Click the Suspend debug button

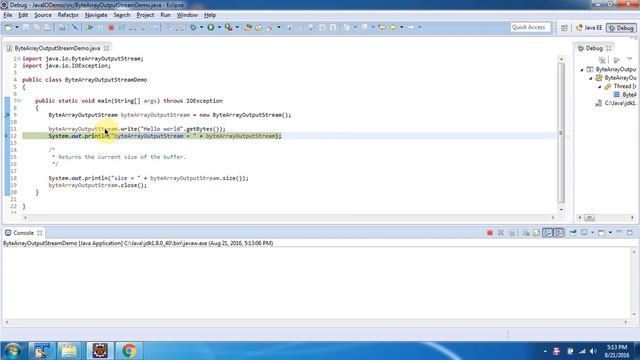tap(100, 27)
